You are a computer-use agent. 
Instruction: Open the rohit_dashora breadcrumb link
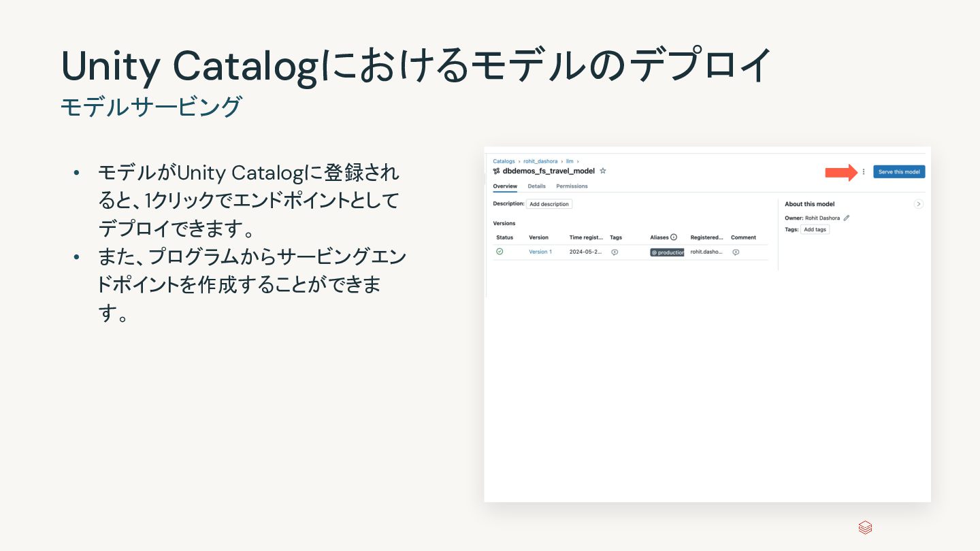tap(540, 161)
